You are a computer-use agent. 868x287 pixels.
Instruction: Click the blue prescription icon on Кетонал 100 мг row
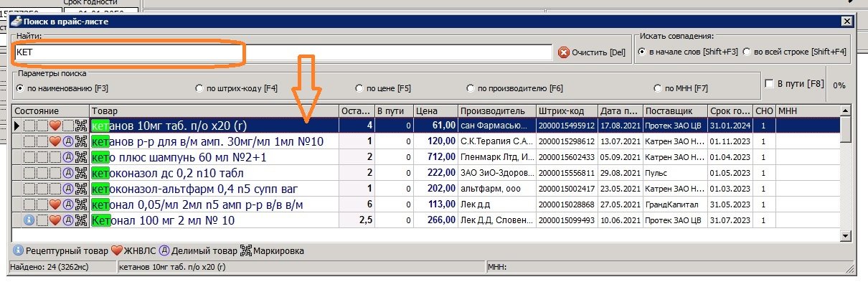click(29, 220)
